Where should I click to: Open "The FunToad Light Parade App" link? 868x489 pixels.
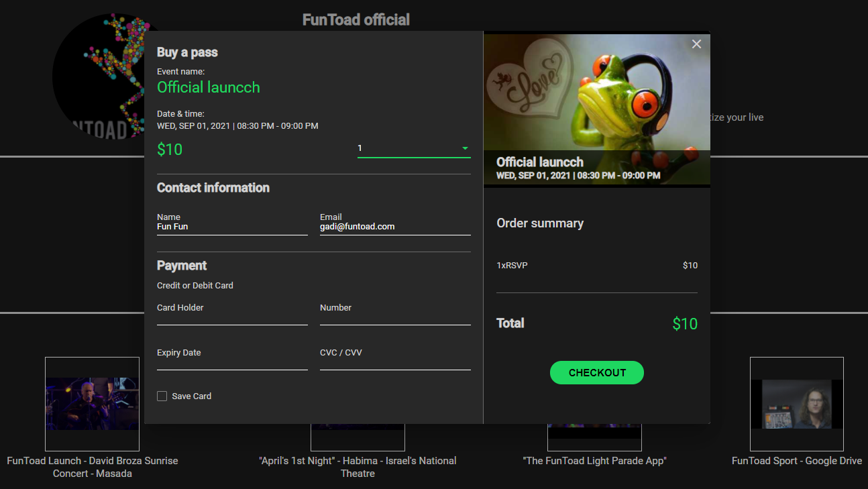(594, 461)
